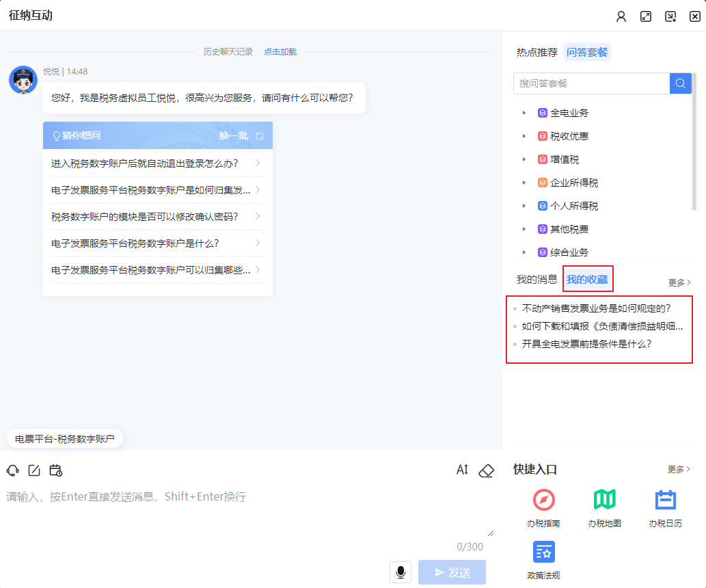Image resolution: width=706 pixels, height=588 pixels.
Task: Click the expand window icon in header
Action: pos(646,16)
